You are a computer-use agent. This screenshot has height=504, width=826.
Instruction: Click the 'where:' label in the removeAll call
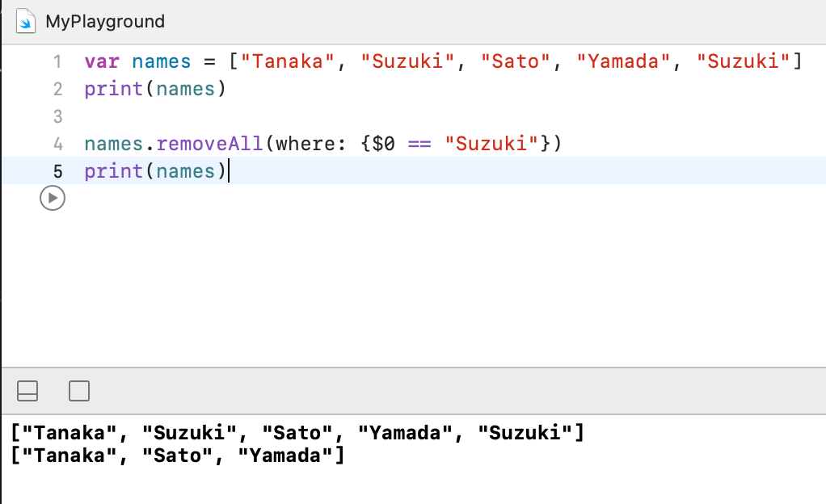312,144
